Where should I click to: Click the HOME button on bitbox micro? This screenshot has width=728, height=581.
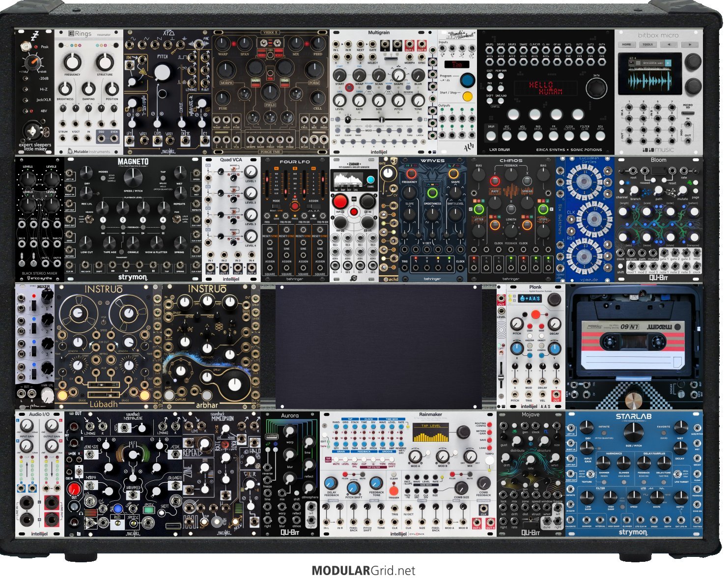(x=627, y=45)
